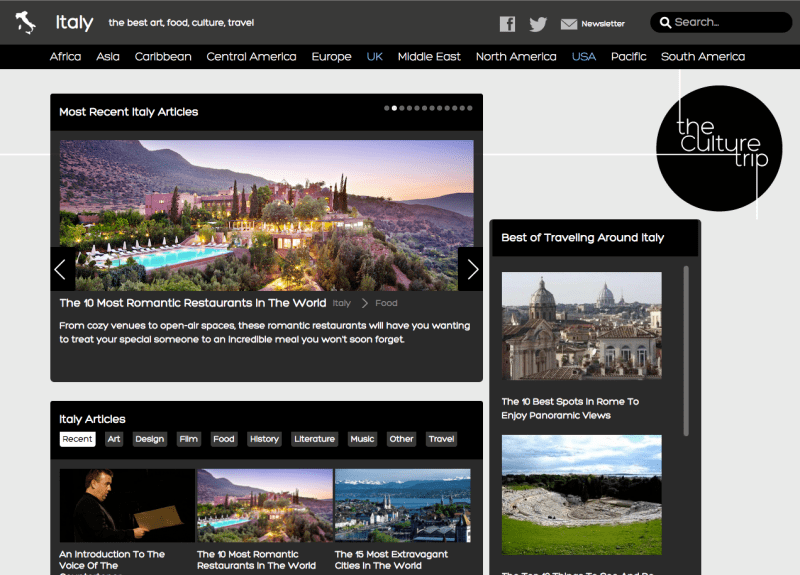Select the first carousel pagination dot

[x=387, y=107]
